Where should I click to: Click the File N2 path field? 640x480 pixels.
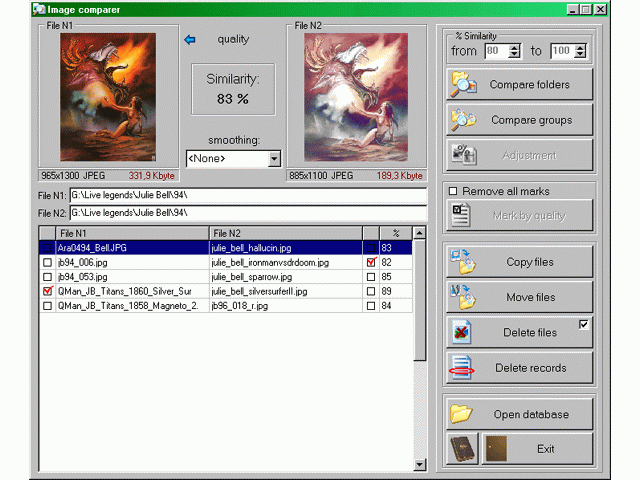tap(248, 213)
